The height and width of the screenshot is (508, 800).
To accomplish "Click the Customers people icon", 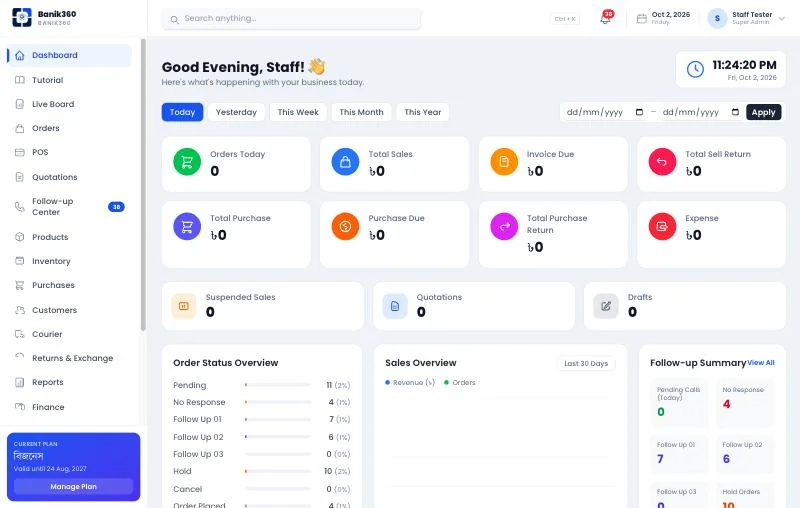I will point(20,310).
